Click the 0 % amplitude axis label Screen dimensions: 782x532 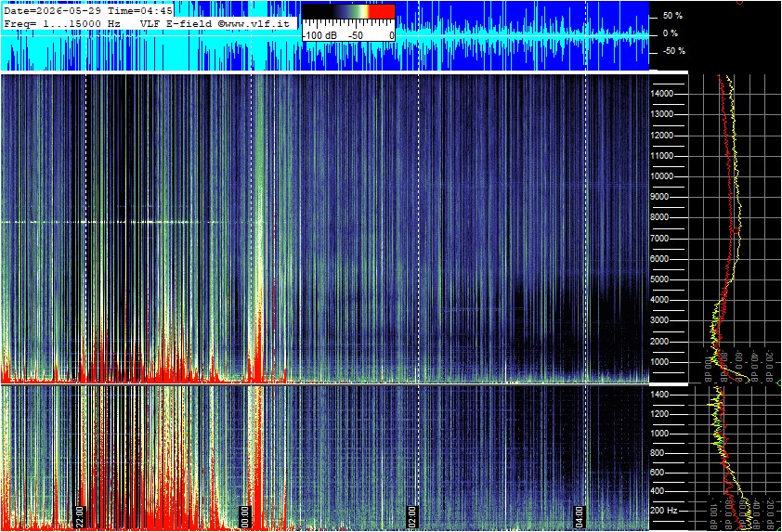click(671, 33)
